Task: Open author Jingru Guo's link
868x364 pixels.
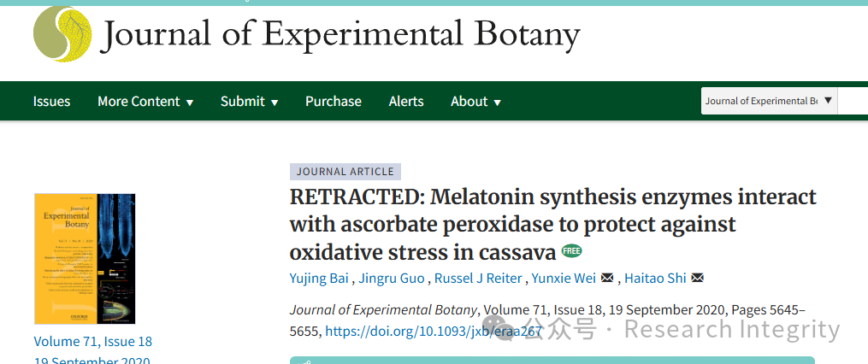Action: [x=392, y=279]
